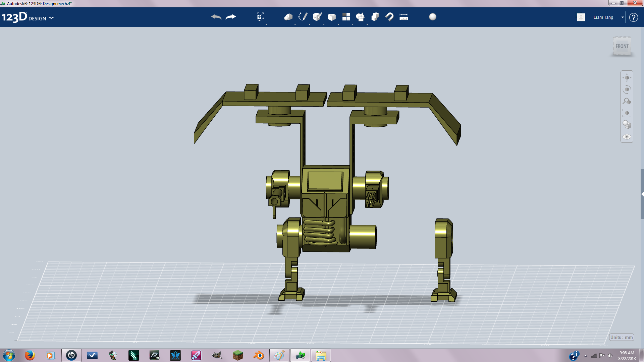Viewport: 644px width, 362px height.
Task: Expand the Liam Tang account dropdown arrow
Action: [623, 17]
